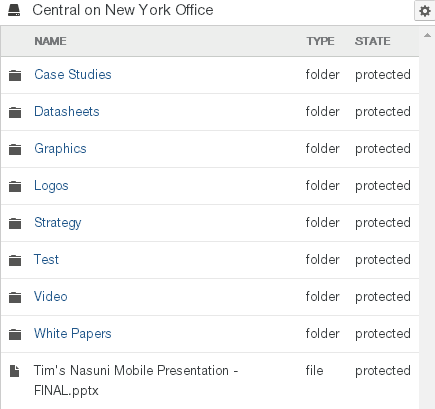Sort list by NAME column header
Screen dimensions: 435x409
(50, 41)
